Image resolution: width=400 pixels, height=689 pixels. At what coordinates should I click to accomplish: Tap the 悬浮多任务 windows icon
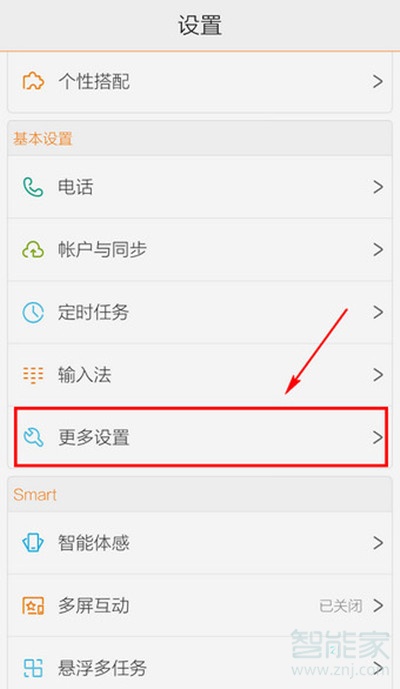click(33, 668)
